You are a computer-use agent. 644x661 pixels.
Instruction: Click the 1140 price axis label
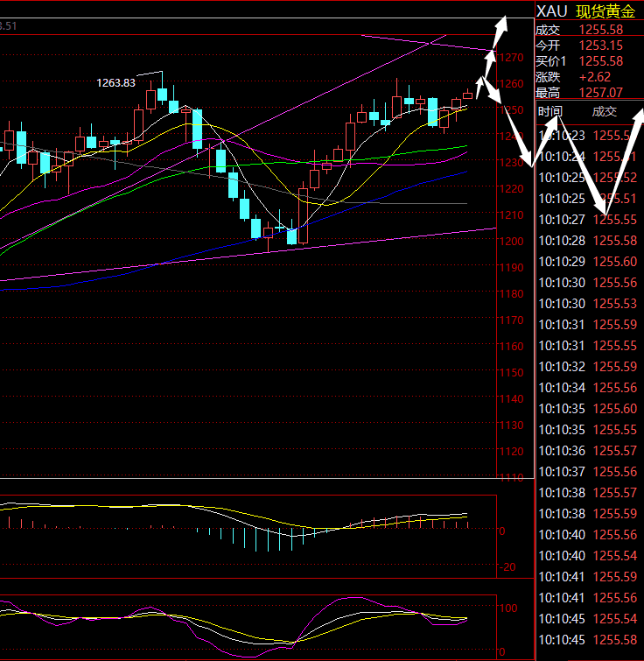click(x=511, y=399)
